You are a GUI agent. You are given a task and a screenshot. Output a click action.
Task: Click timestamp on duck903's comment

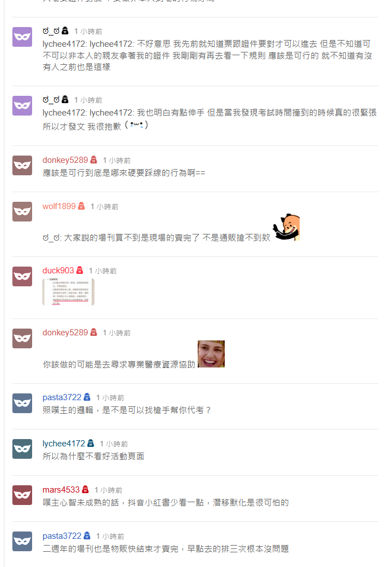tap(103, 271)
